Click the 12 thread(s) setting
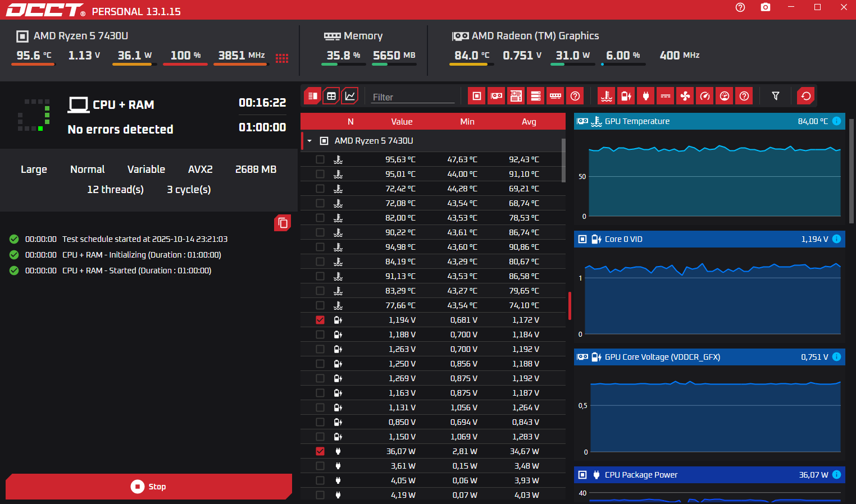Viewport: 856px width, 504px height. 115,190
